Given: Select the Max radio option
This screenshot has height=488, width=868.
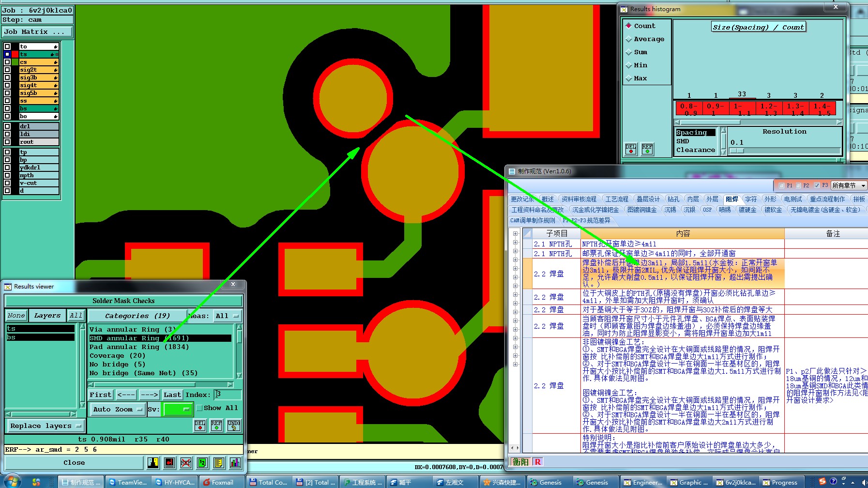Looking at the screenshot, I should click(629, 78).
